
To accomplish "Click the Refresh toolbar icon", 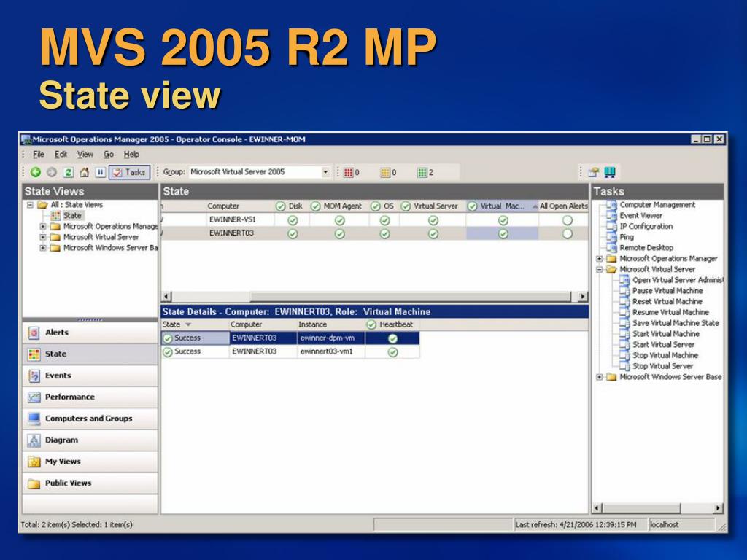I will [68, 172].
